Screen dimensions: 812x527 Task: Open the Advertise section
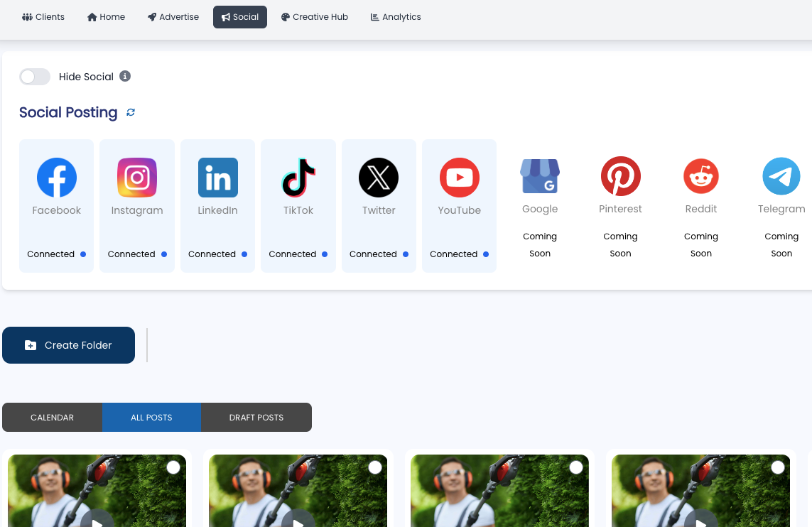point(173,17)
